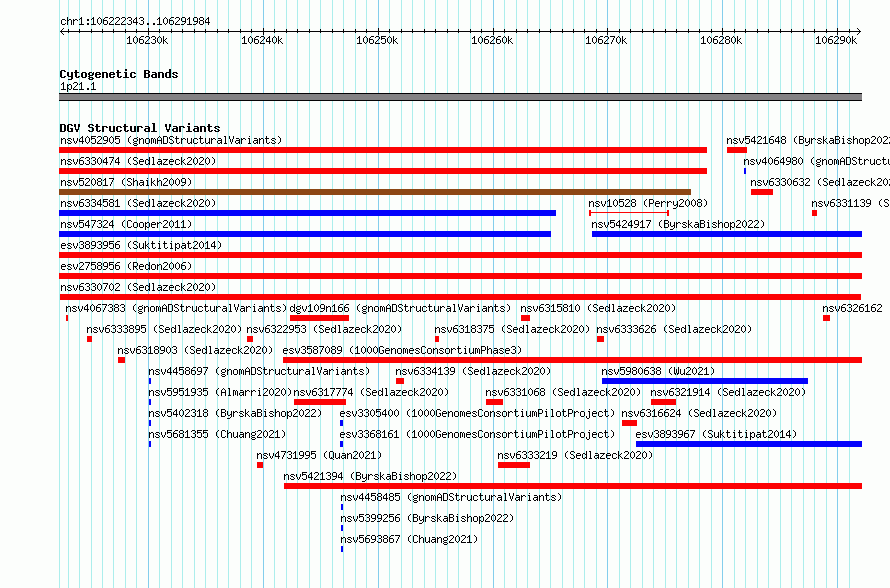This screenshot has height=588, width=890.
Task: Click nsv5399256 ByrskaBishop2022 label
Action: [x=427, y=518]
